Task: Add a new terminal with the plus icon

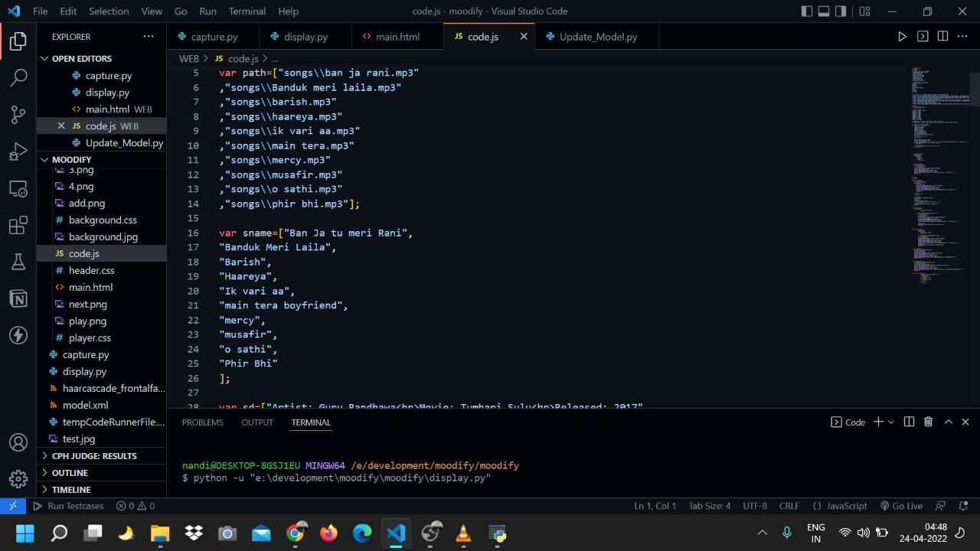Action: tap(878, 422)
